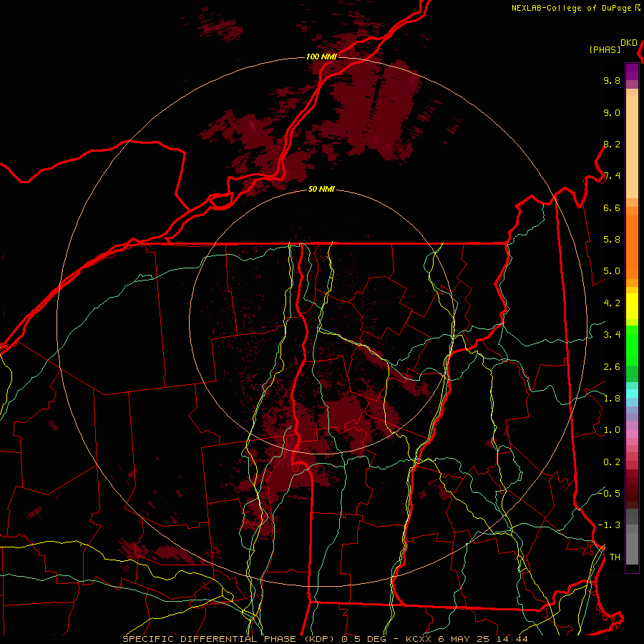
Task: Click the 100 NMI range ring label
Action: pos(321,57)
